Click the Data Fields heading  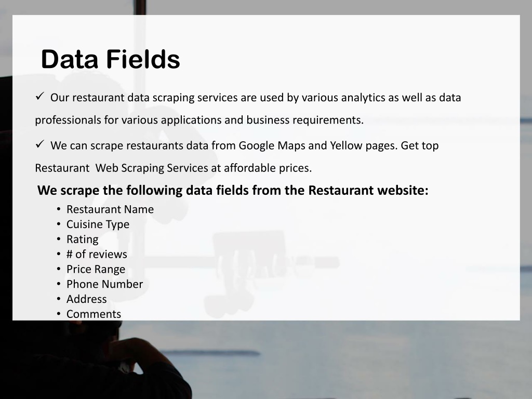pos(110,59)
